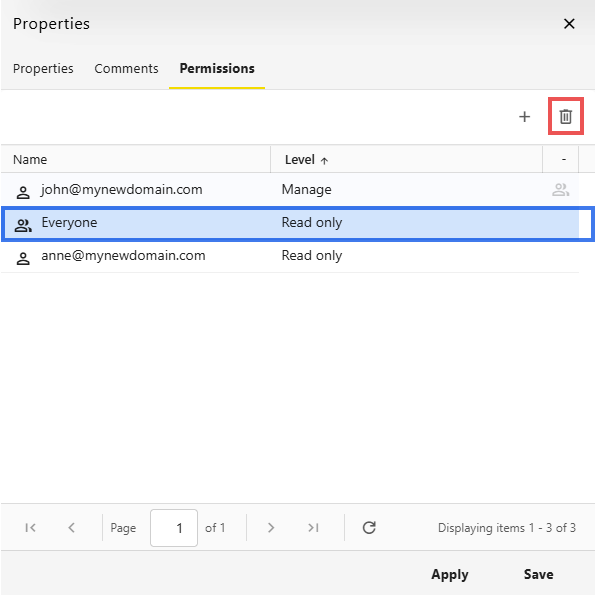The image size is (596, 595).
Task: Refresh the permissions list
Action: [x=369, y=527]
